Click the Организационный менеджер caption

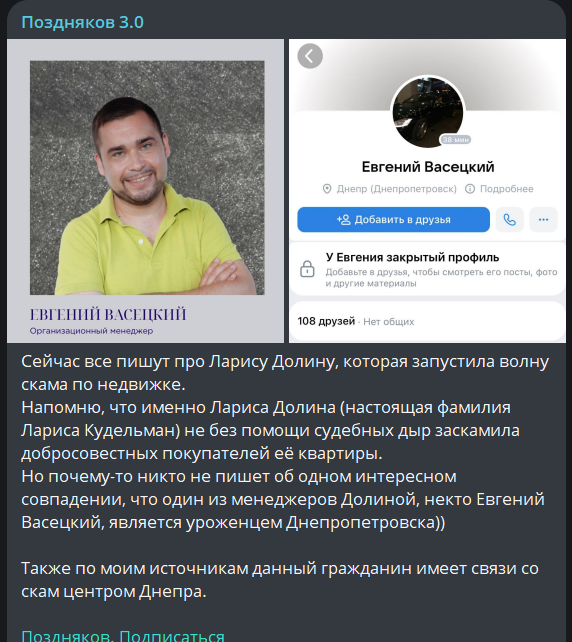[91, 331]
